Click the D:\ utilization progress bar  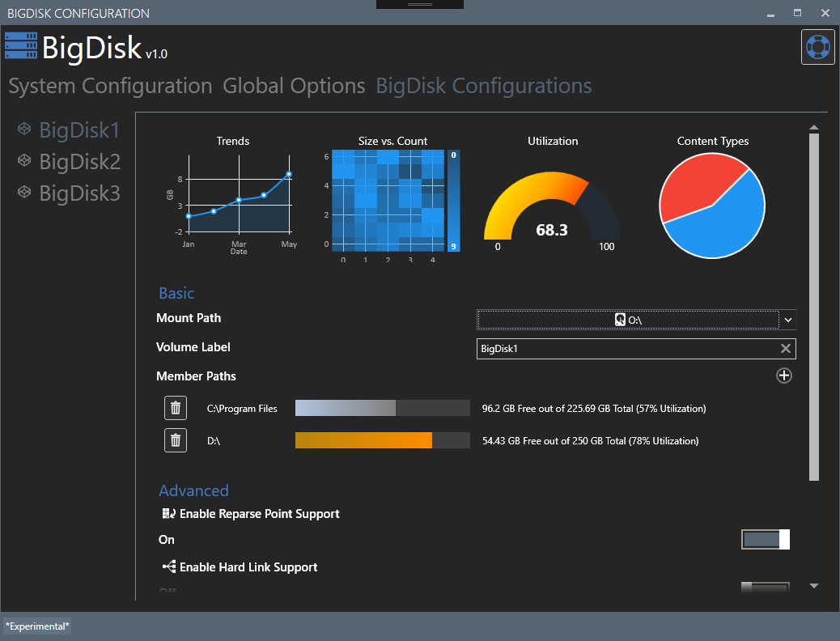tap(382, 441)
